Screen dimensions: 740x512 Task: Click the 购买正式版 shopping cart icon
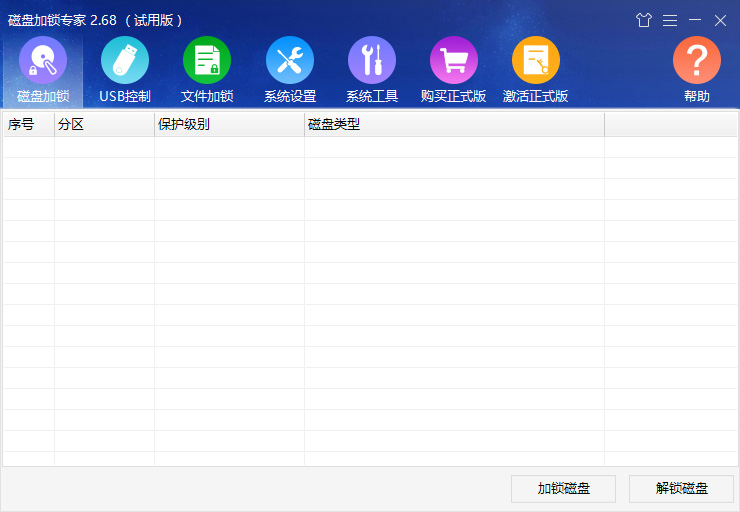454,62
